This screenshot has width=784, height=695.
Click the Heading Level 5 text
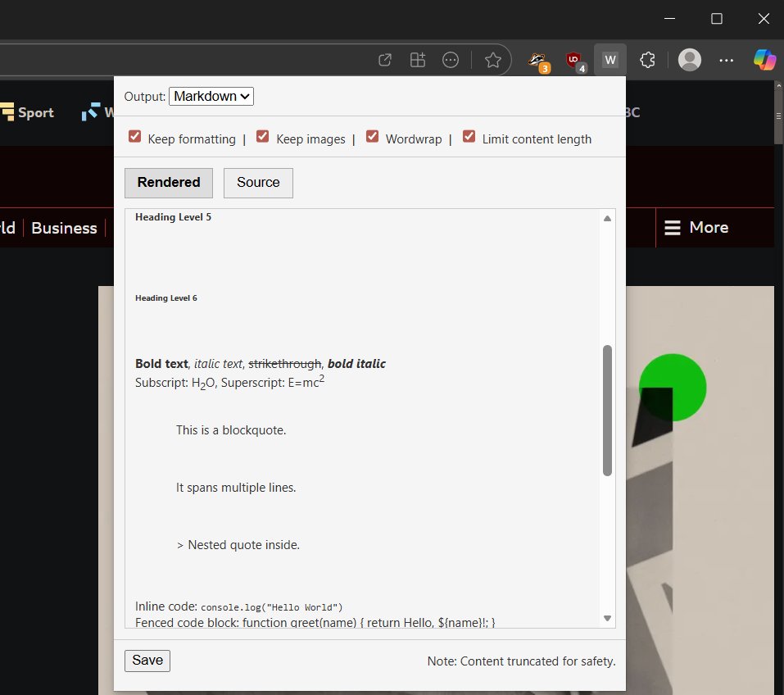[173, 217]
